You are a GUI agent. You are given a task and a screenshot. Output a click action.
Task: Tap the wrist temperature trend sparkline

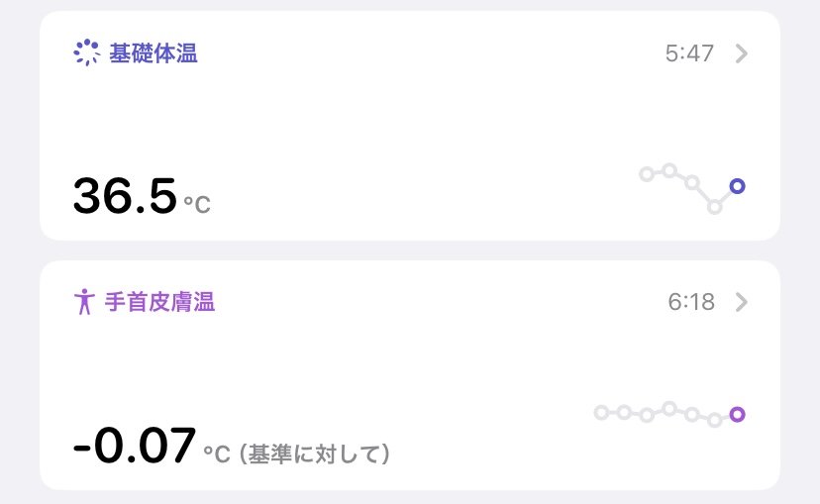(x=669, y=415)
